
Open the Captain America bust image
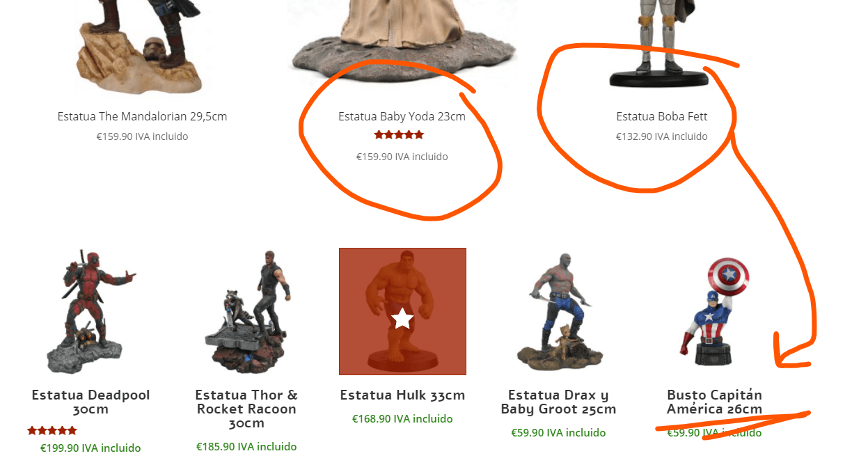click(x=715, y=311)
